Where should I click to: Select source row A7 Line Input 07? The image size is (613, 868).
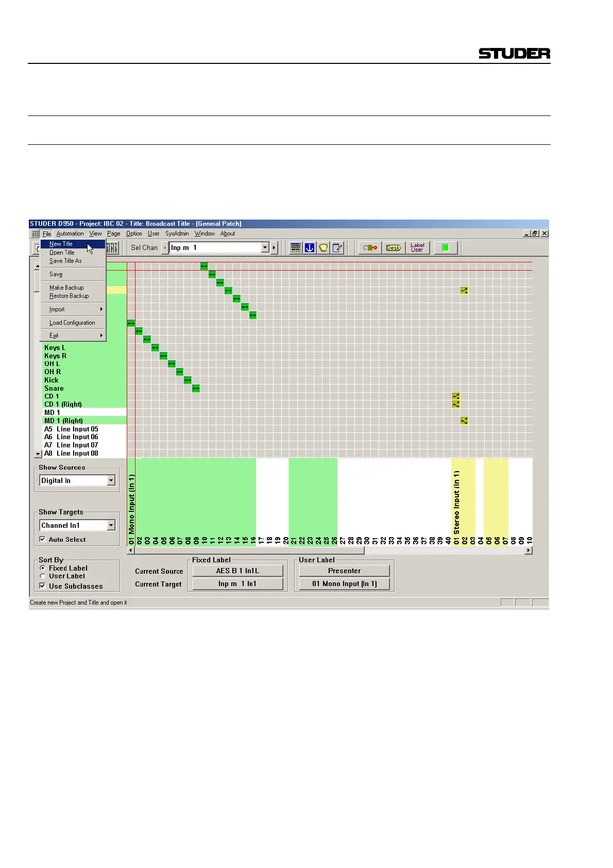click(84, 445)
